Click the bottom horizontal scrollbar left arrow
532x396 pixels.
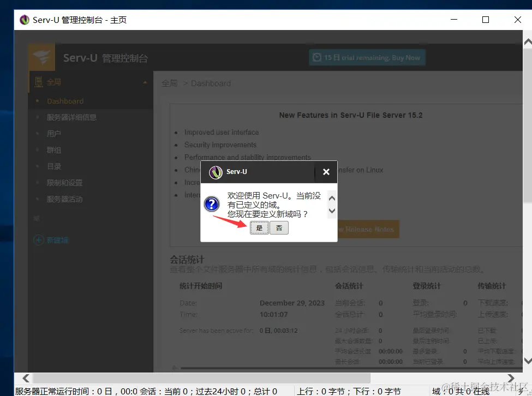coord(26,378)
